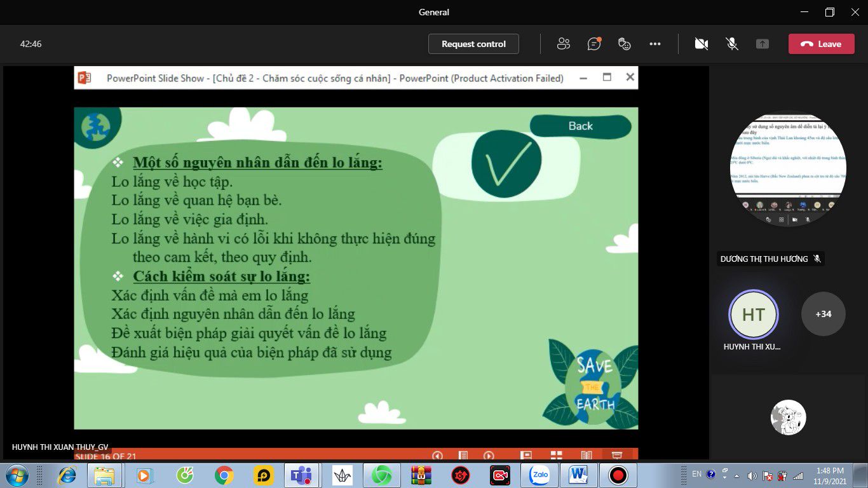This screenshot has height=488, width=868.
Task: Leave the meeting
Action: tap(821, 44)
